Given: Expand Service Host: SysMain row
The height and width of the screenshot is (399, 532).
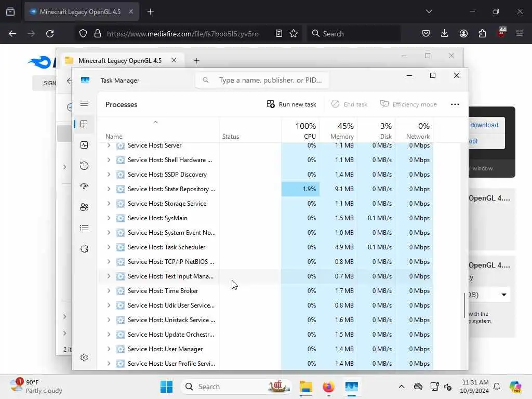Looking at the screenshot, I should click(109, 218).
